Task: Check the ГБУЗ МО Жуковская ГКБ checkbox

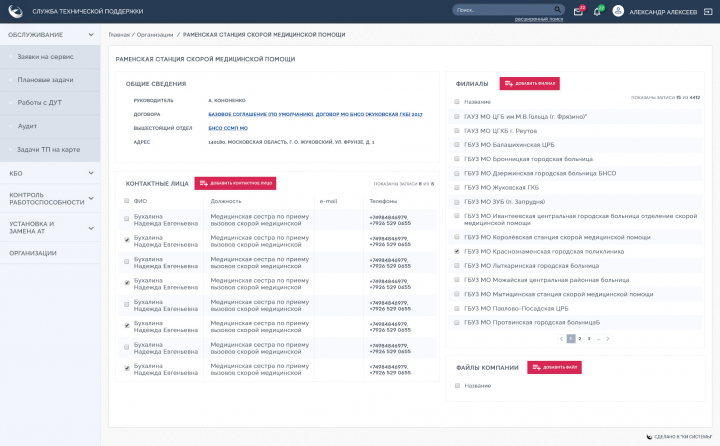Action: point(457,187)
